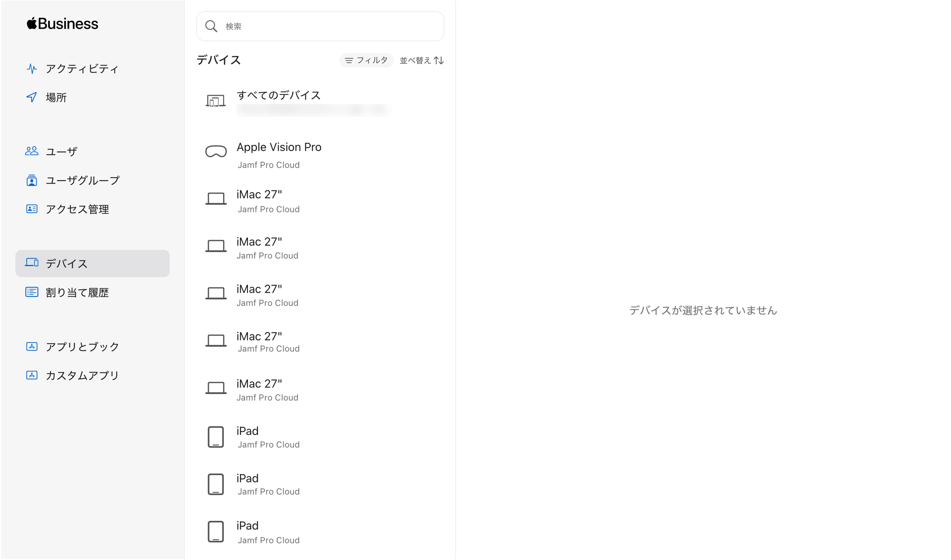Click the アクセス管理 ID card icon

(32, 209)
